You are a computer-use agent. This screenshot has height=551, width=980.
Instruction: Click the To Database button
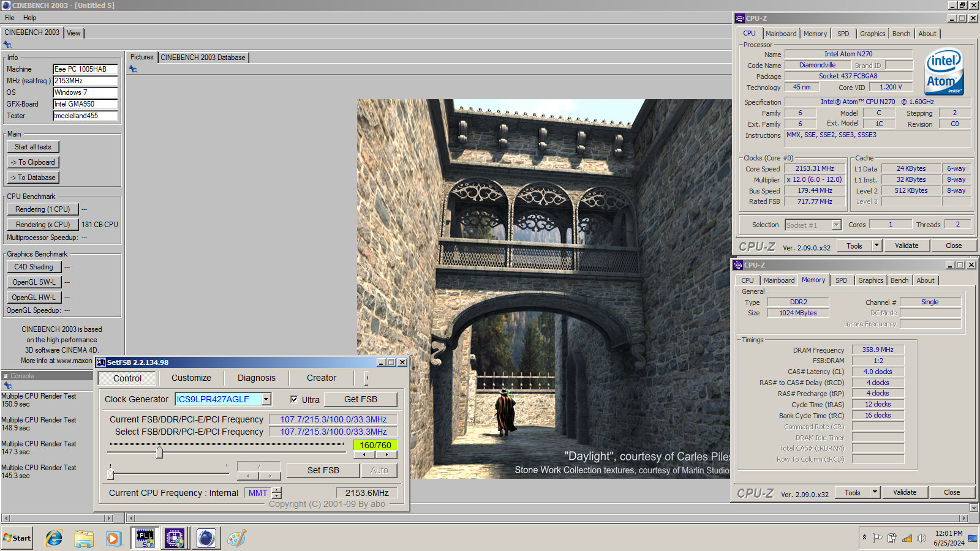[x=33, y=178]
